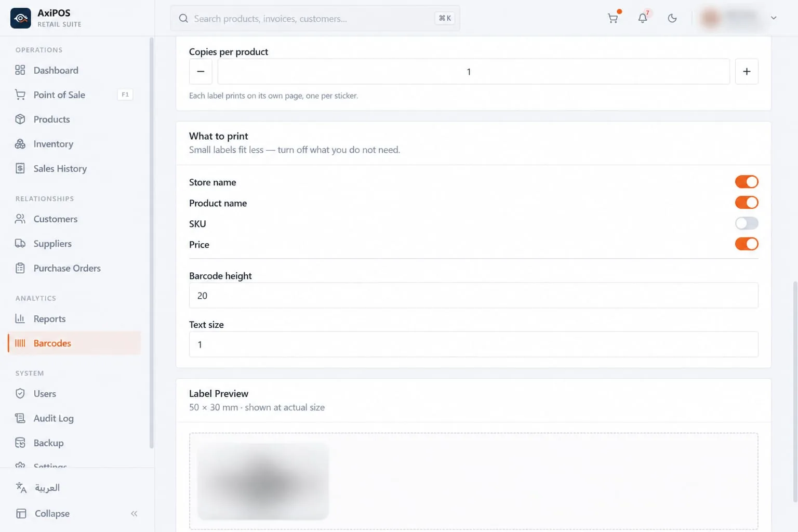
Task: Click the blurred label preview thumbnail
Action: pos(263,481)
